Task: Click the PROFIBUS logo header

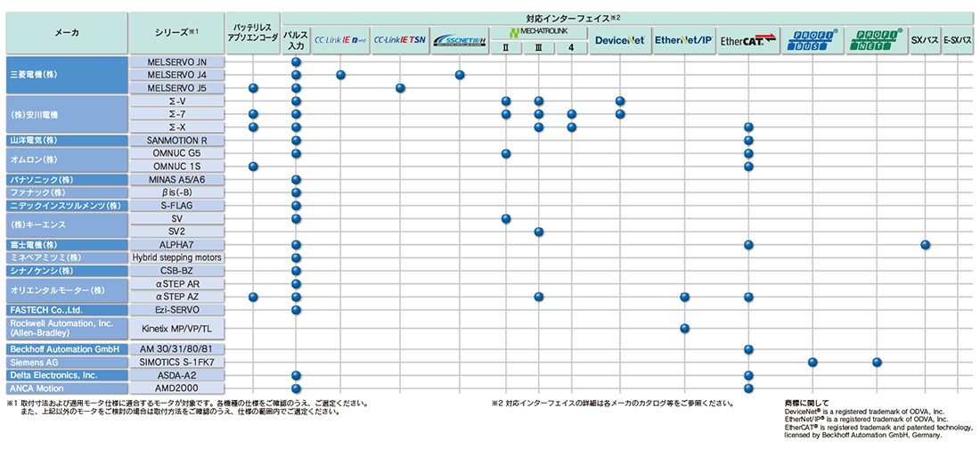Action: [x=813, y=40]
